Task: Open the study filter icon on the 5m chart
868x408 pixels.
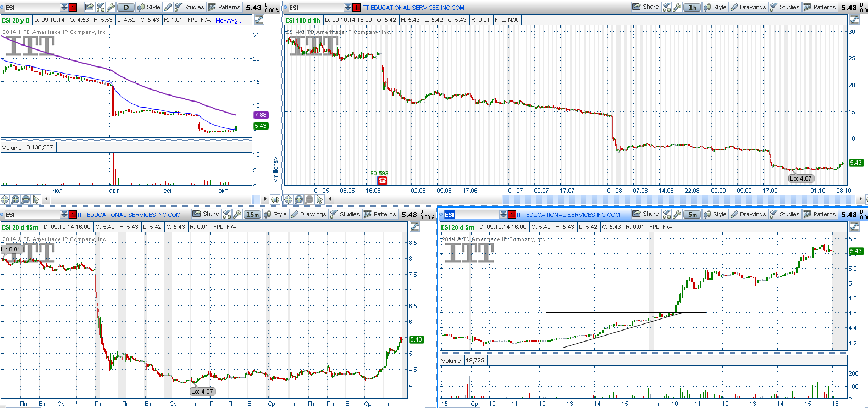Action: pos(667,214)
